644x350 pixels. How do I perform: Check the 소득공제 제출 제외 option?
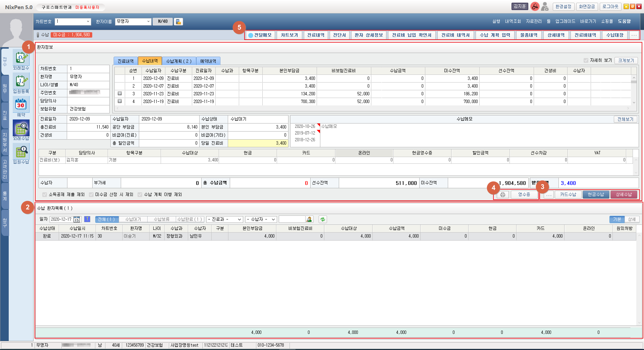point(45,195)
